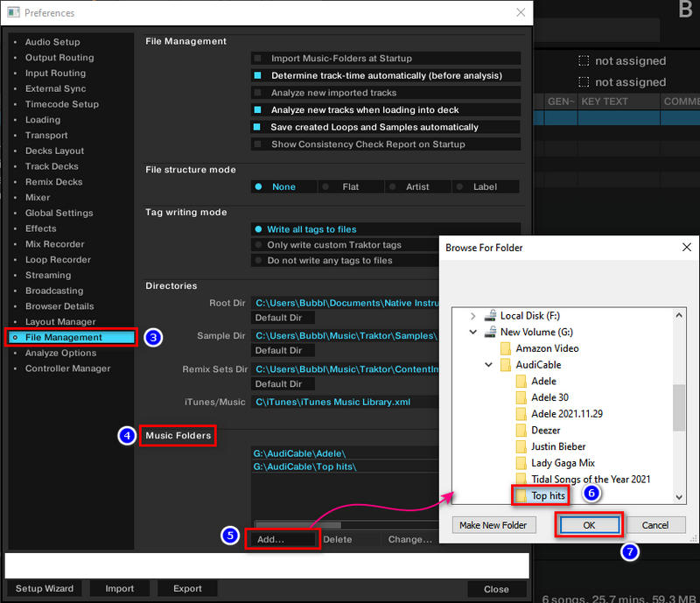Click the Adele folder icon
700x603 pixels.
coord(521,382)
